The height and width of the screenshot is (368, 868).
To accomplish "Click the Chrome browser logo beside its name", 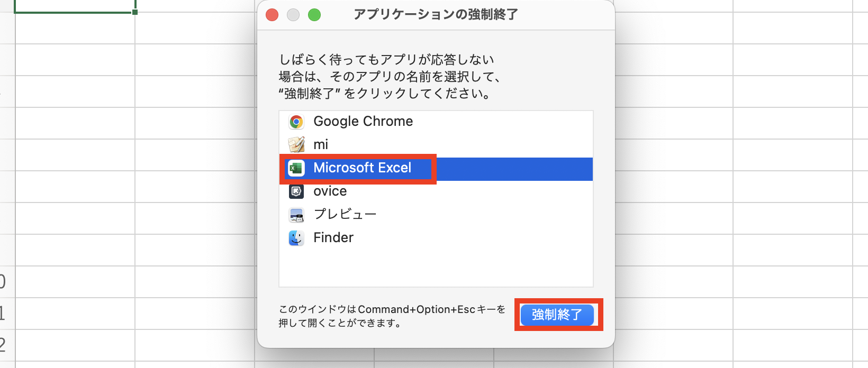I will point(296,122).
